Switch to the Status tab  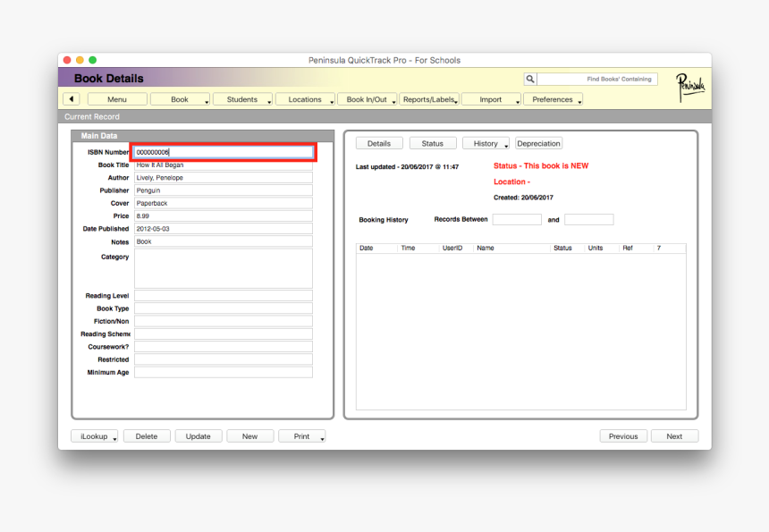click(x=433, y=143)
